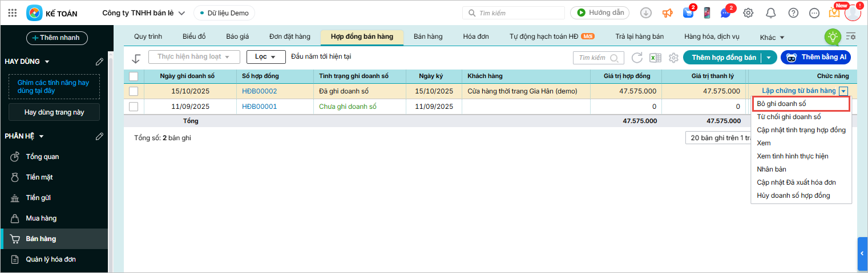Switch to the Hóa đơn tab
Image resolution: width=868 pixels, height=273 pixels.
click(475, 36)
